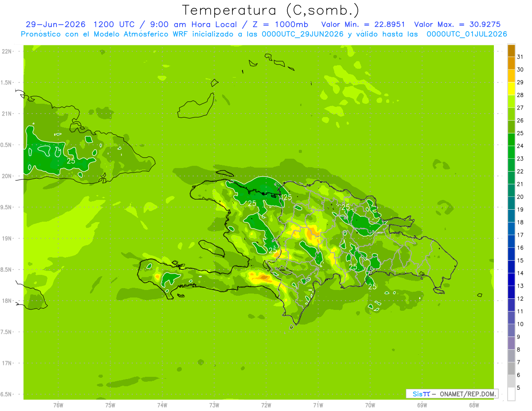Pick the yellow colorbar swatch between 28 and 29
532x411 pixels.
point(511,89)
